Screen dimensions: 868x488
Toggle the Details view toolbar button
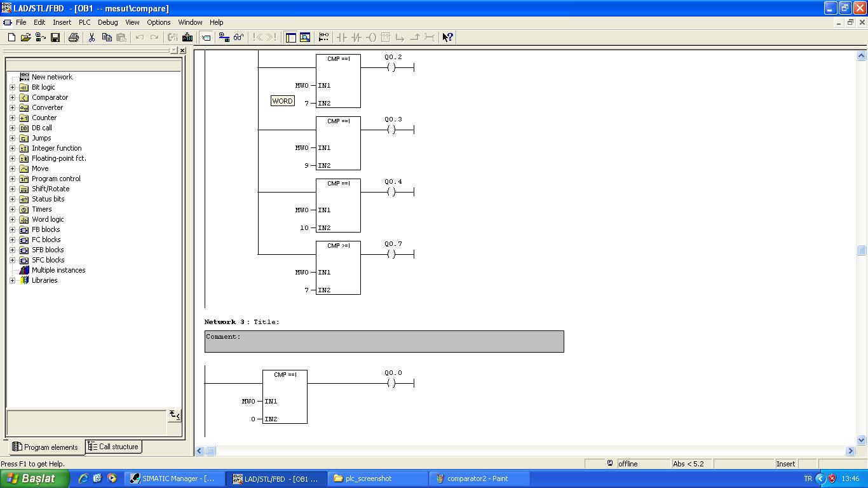pyautogui.click(x=305, y=37)
